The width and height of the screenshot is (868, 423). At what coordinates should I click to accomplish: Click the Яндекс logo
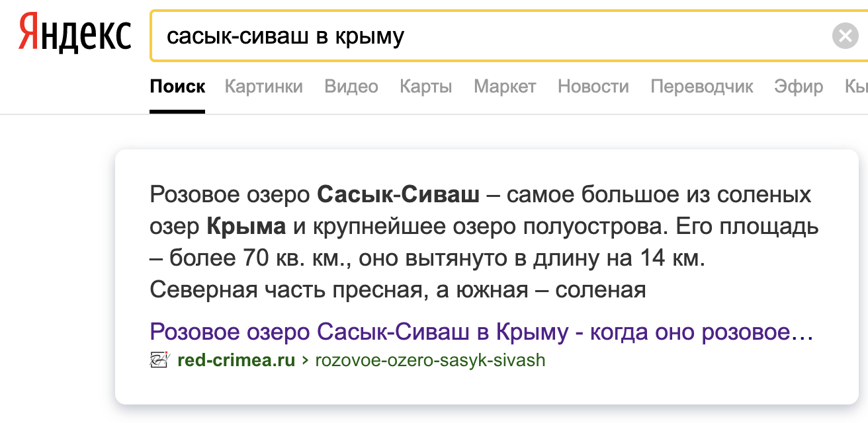point(74,35)
